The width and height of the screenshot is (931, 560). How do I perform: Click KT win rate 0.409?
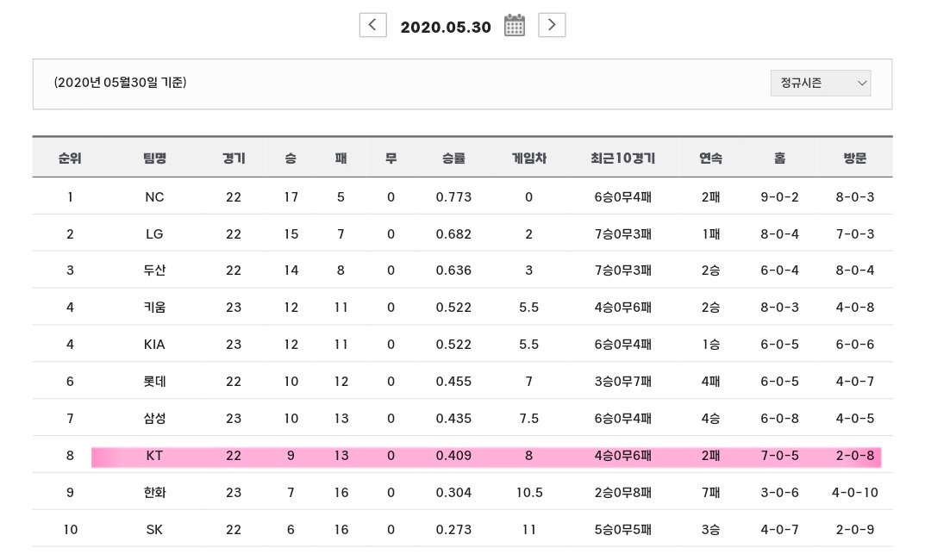coord(453,456)
